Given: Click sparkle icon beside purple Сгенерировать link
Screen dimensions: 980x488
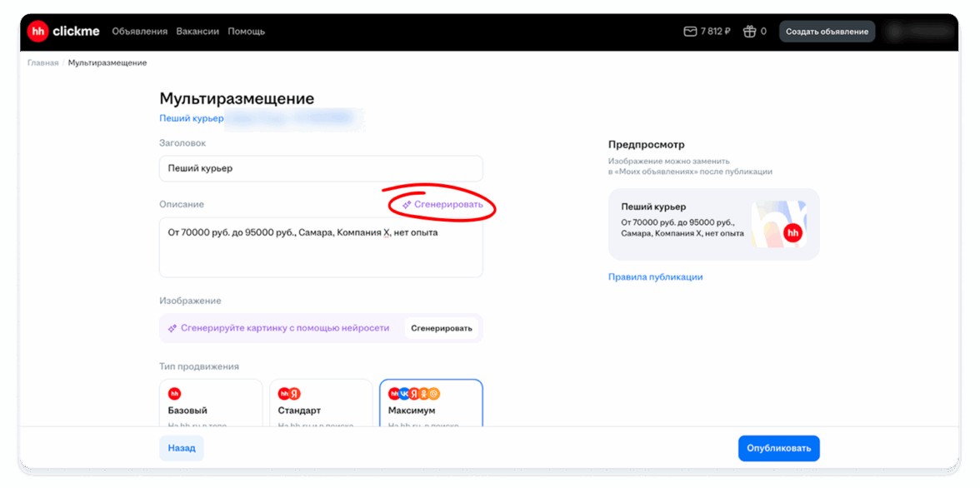Looking at the screenshot, I should click(x=407, y=205).
